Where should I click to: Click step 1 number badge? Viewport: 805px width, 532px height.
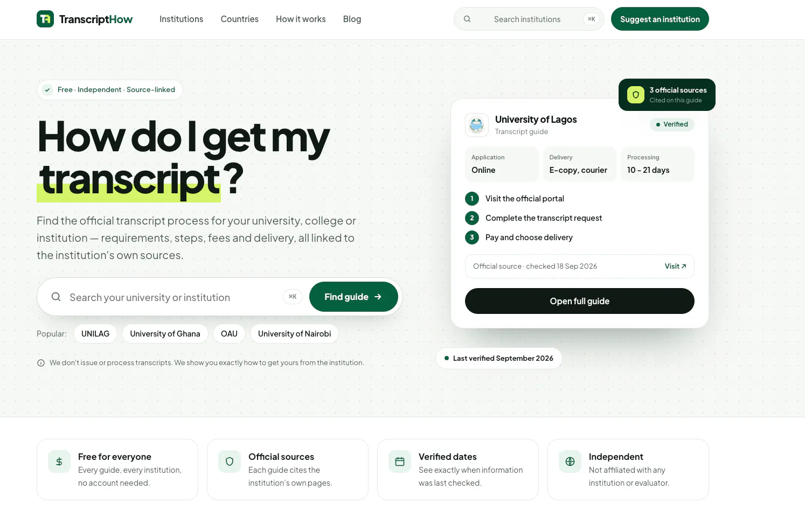[472, 199]
